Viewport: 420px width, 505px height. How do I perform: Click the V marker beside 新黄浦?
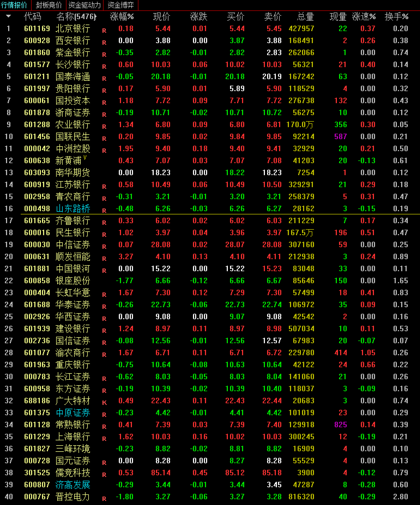[85, 157]
